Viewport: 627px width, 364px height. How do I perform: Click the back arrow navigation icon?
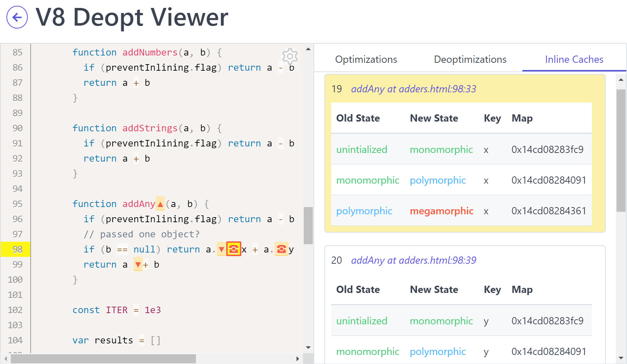pos(17,17)
